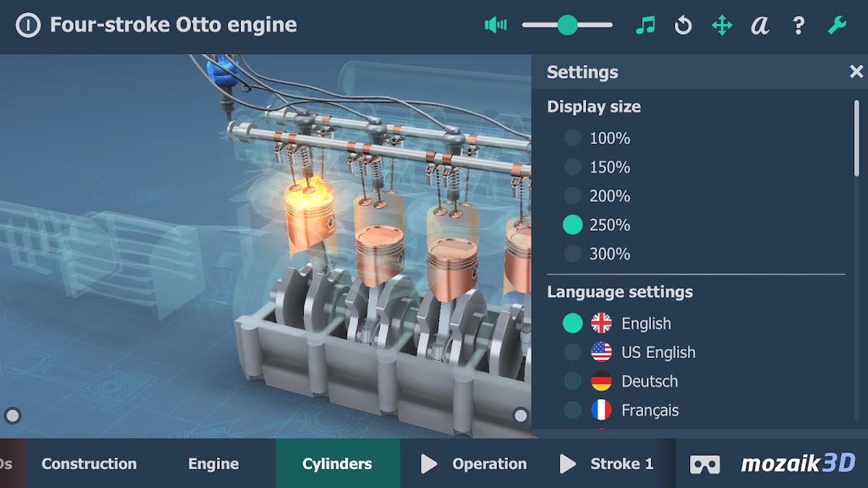
Task: Click the power icon beside the title
Action: click(27, 25)
